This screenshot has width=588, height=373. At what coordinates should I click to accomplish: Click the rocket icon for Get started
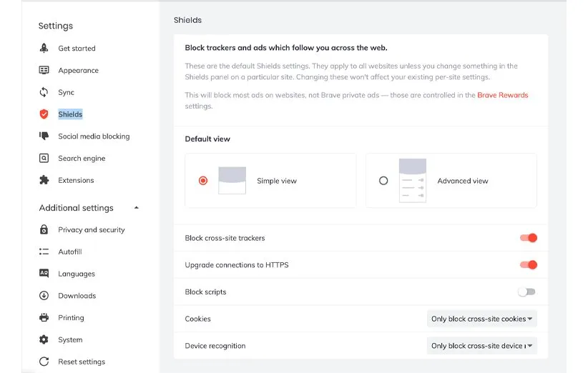44,49
